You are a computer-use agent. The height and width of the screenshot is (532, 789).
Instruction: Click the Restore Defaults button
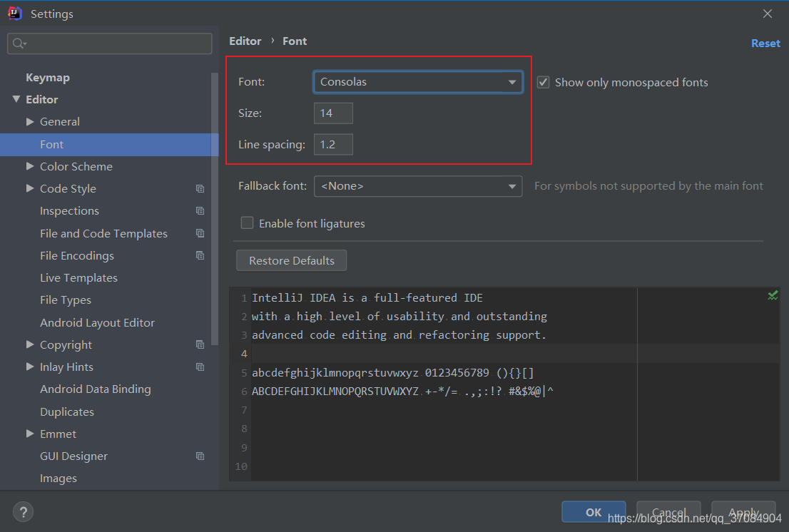[291, 260]
